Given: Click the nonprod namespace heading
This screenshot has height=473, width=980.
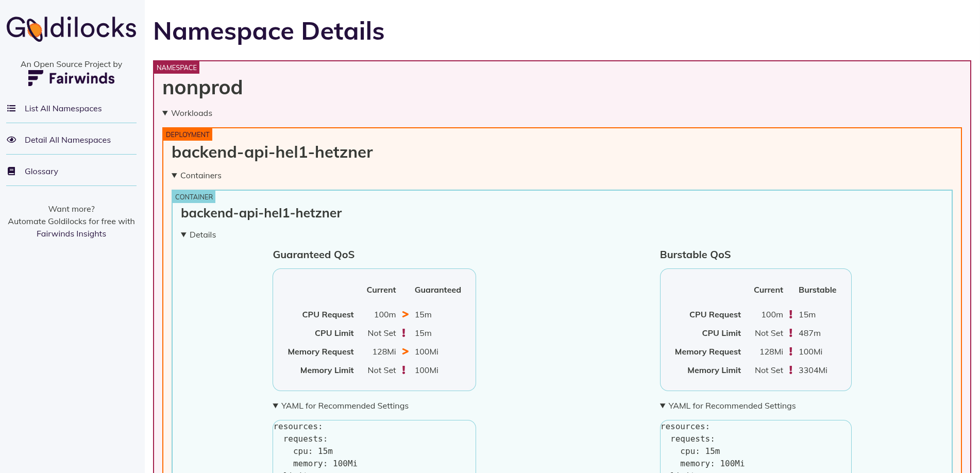Looking at the screenshot, I should (x=202, y=88).
